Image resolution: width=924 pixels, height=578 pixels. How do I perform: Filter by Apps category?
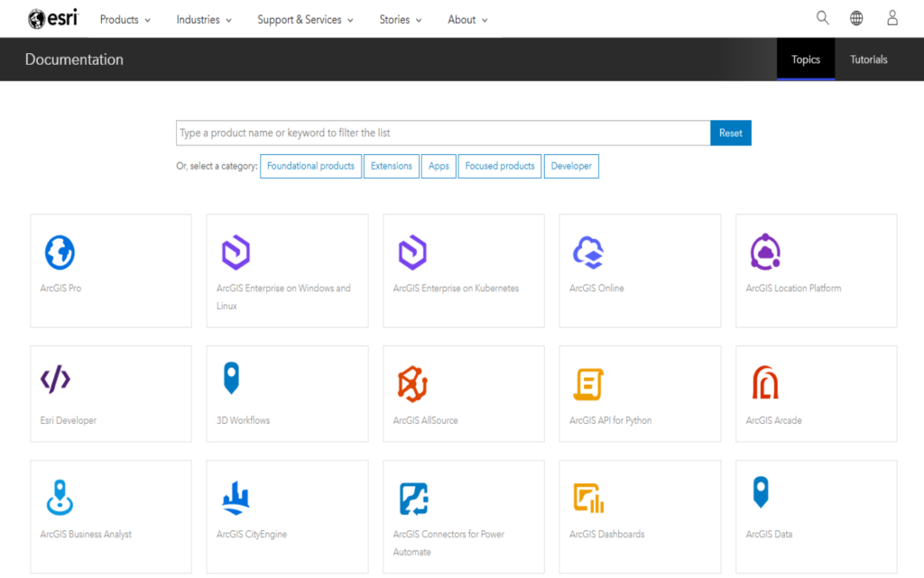click(439, 166)
